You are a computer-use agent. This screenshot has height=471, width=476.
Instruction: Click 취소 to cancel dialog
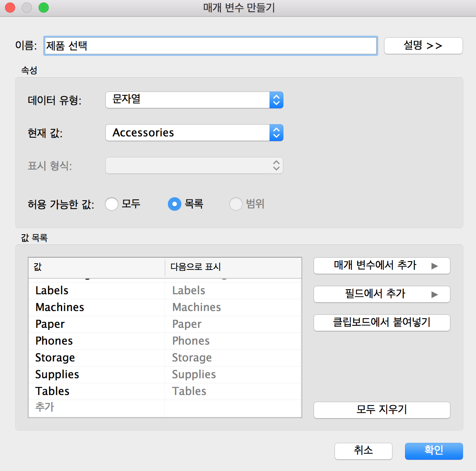coord(364,451)
